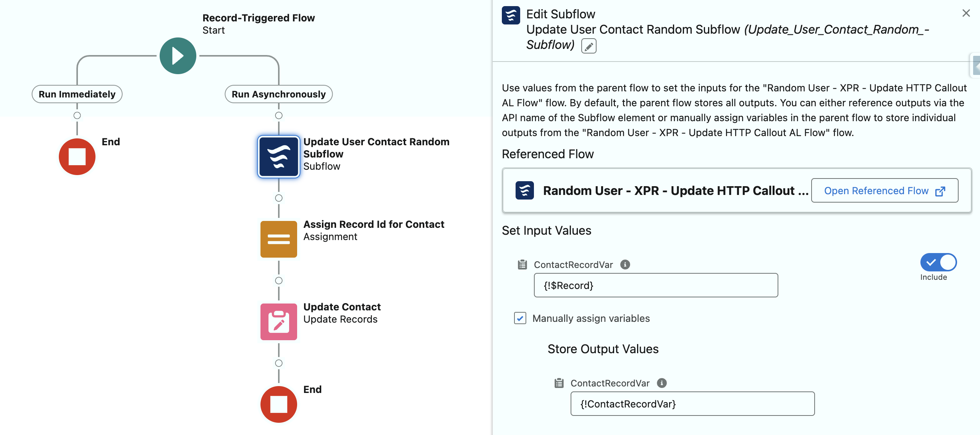
Task: Click the add-element node below Run Immediately
Action: 77,115
